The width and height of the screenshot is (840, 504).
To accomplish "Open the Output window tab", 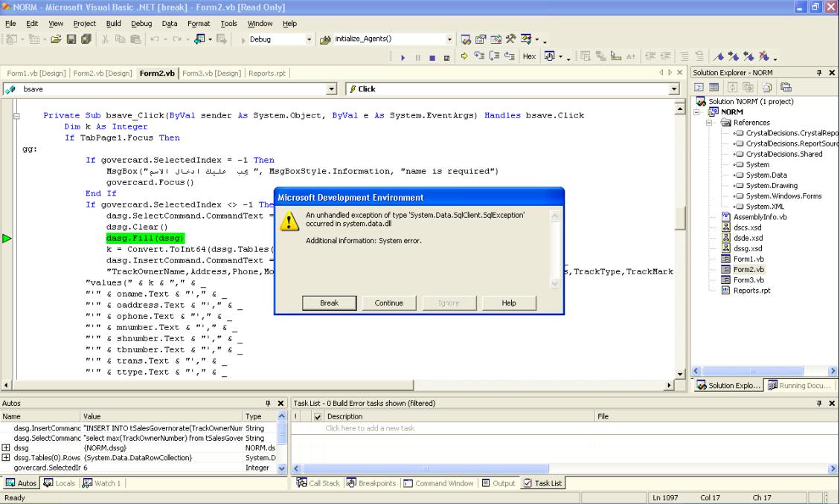I will coord(498,483).
